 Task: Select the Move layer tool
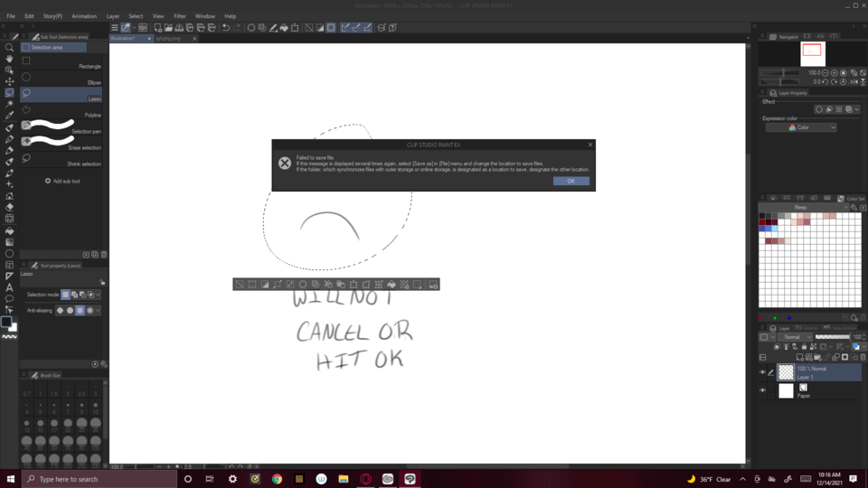[9, 81]
